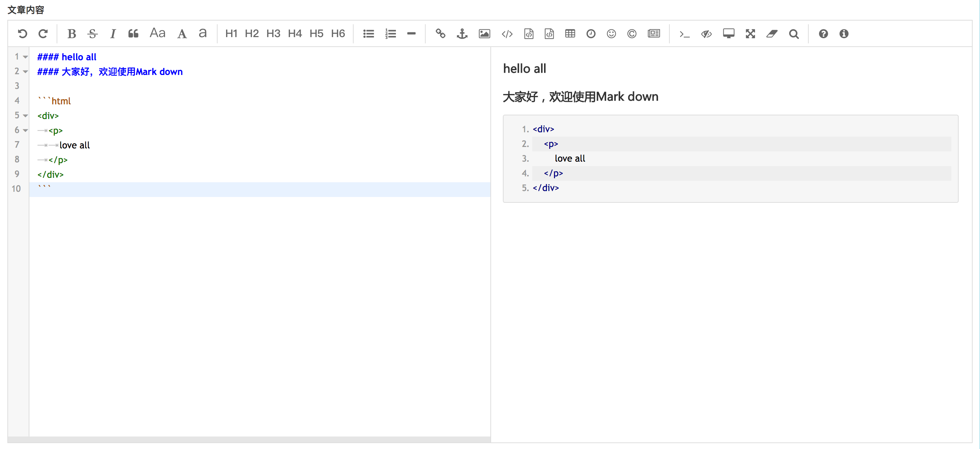980x449 pixels.
Task: Insert code block icon
Action: pos(549,34)
